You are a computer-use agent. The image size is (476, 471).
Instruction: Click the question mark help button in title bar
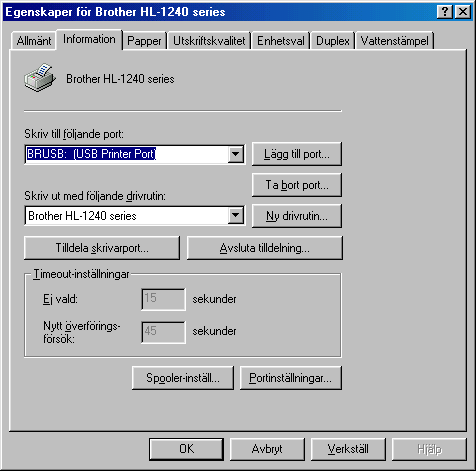click(445, 12)
